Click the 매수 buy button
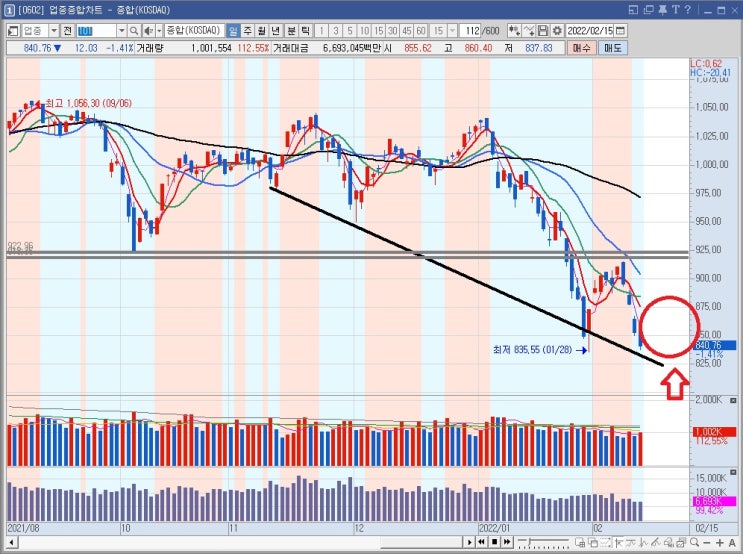This screenshot has height=554, width=743. 581,48
